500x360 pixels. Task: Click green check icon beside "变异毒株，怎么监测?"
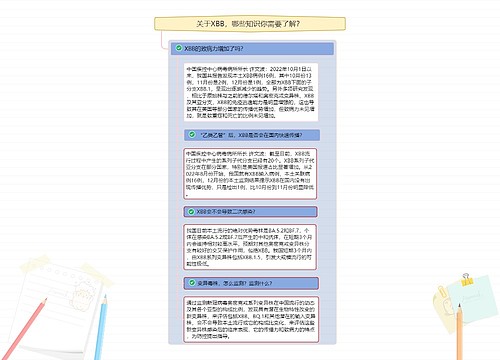point(192,283)
